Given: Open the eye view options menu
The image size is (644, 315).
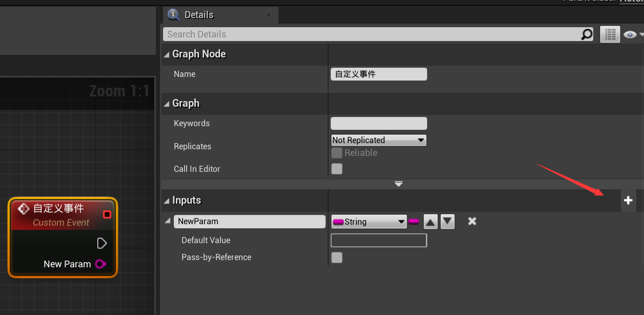Looking at the screenshot, I should tap(633, 34).
